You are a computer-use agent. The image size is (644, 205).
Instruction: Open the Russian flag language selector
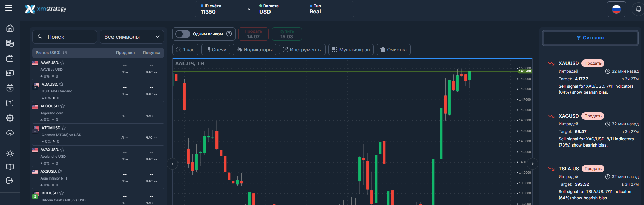click(x=616, y=9)
